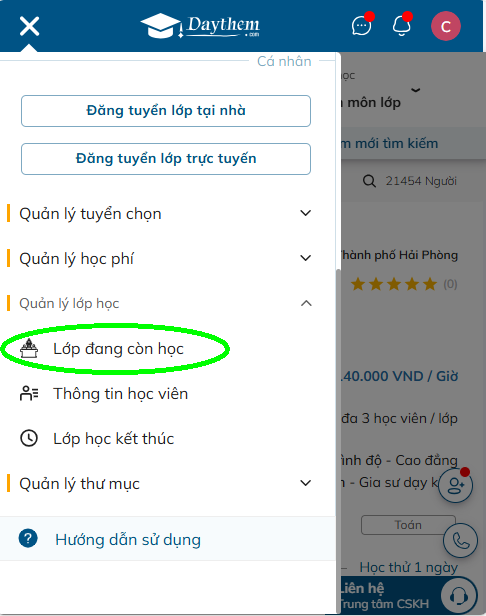Close the side menu with X icon
The width and height of the screenshot is (486, 616).
(29, 26)
